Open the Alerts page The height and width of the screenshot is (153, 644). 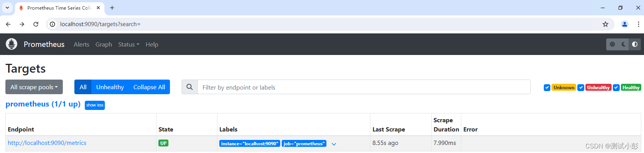tap(81, 44)
